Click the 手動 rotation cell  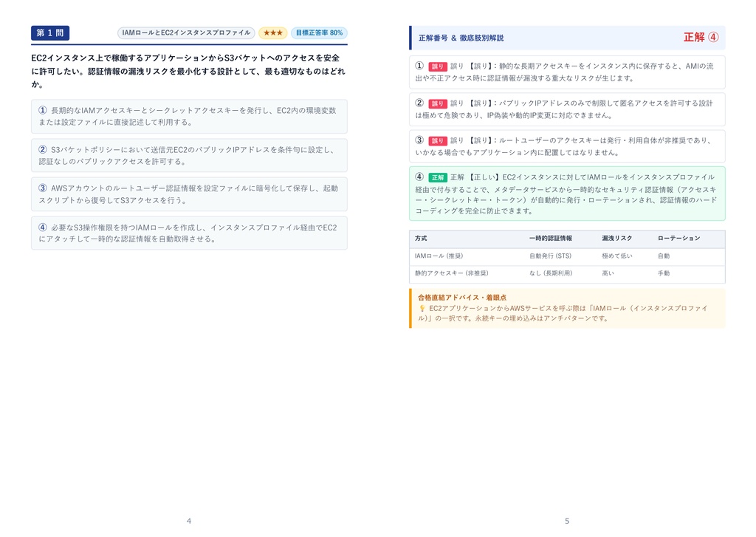[x=664, y=273]
